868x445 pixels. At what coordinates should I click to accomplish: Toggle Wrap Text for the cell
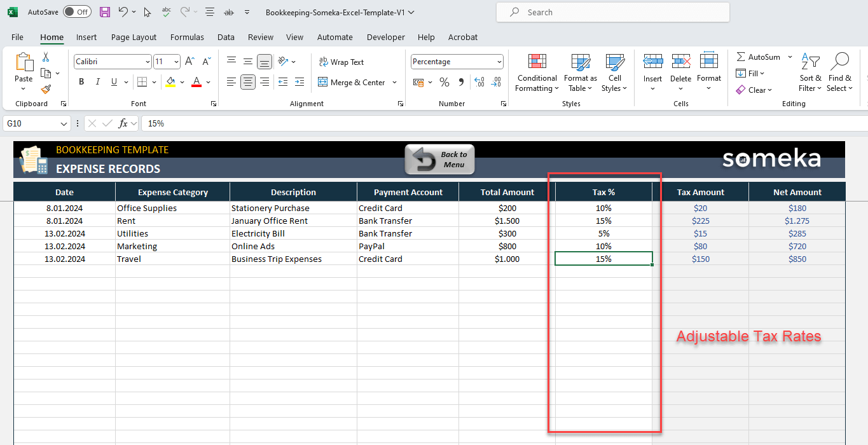pyautogui.click(x=341, y=62)
